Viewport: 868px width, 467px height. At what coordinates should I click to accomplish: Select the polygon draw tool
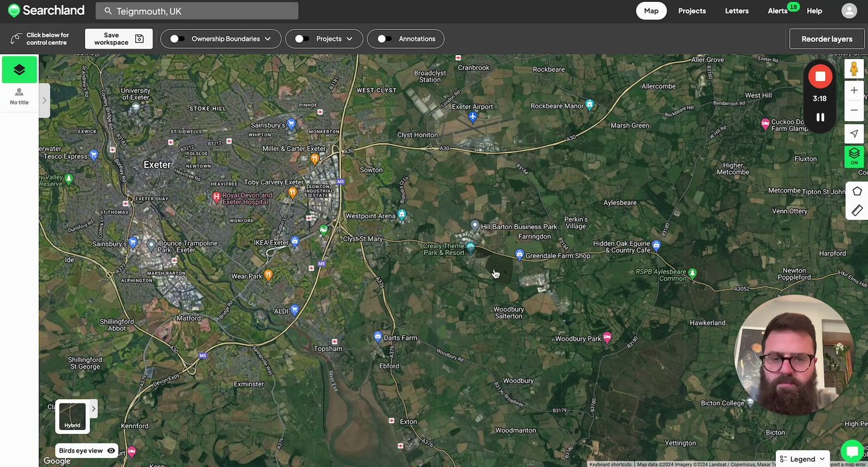pyautogui.click(x=857, y=191)
